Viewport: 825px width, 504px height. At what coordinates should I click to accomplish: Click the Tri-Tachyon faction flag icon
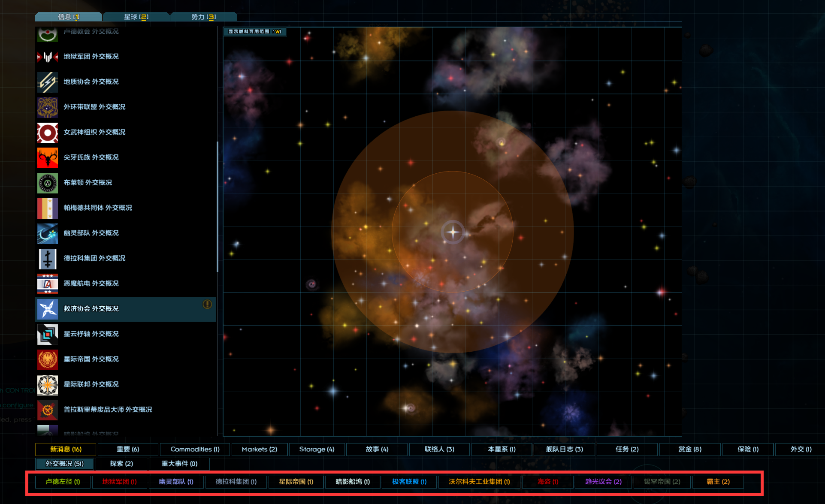click(48, 334)
